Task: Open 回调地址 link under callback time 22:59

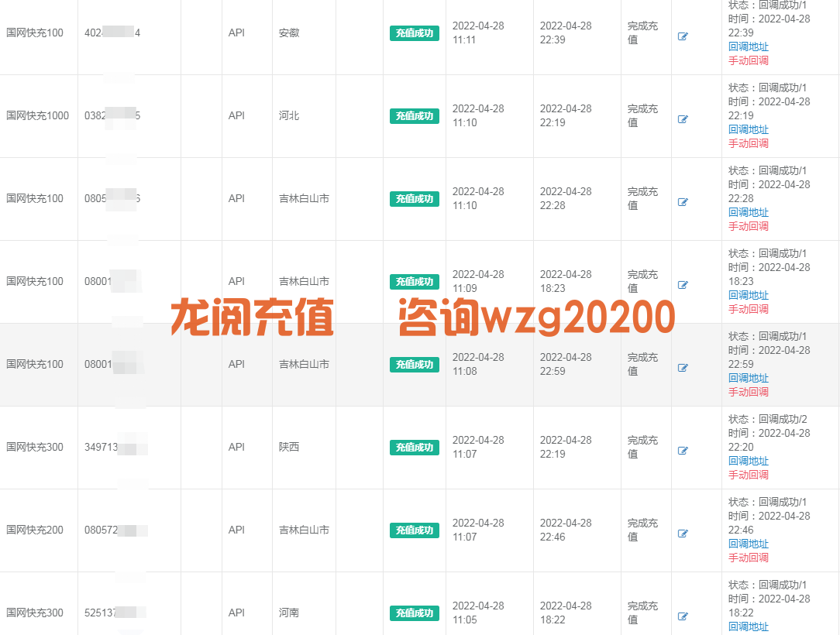Action: click(749, 378)
